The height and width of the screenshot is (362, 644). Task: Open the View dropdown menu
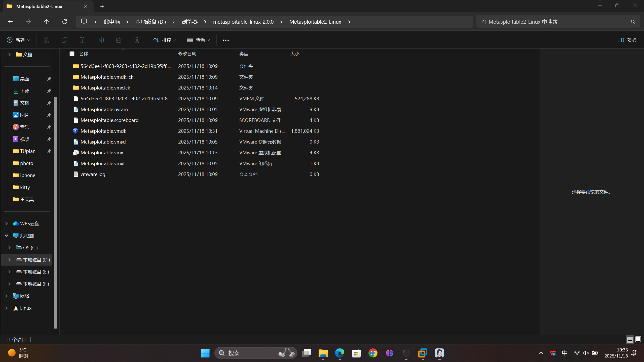pos(198,40)
